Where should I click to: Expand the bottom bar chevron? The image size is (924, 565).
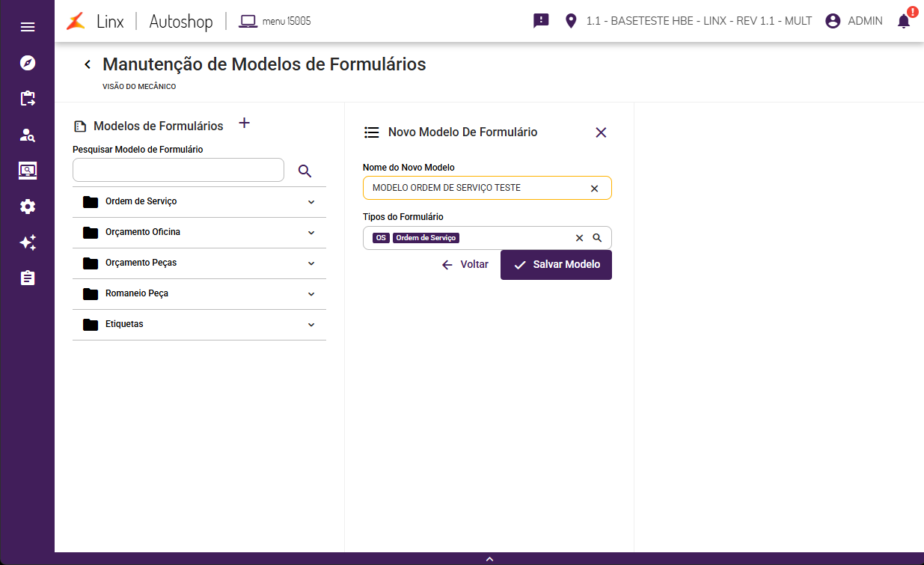[x=489, y=559]
